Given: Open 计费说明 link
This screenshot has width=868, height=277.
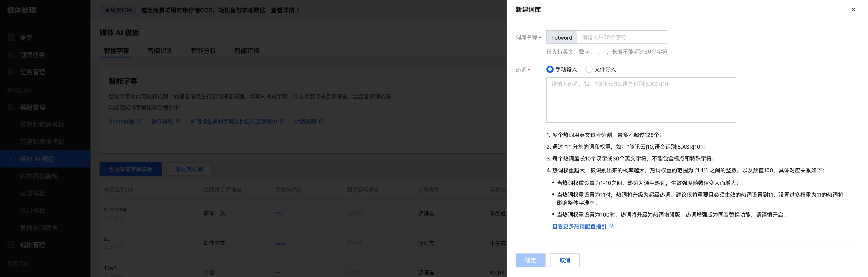Looking at the screenshot, I should click(305, 121).
